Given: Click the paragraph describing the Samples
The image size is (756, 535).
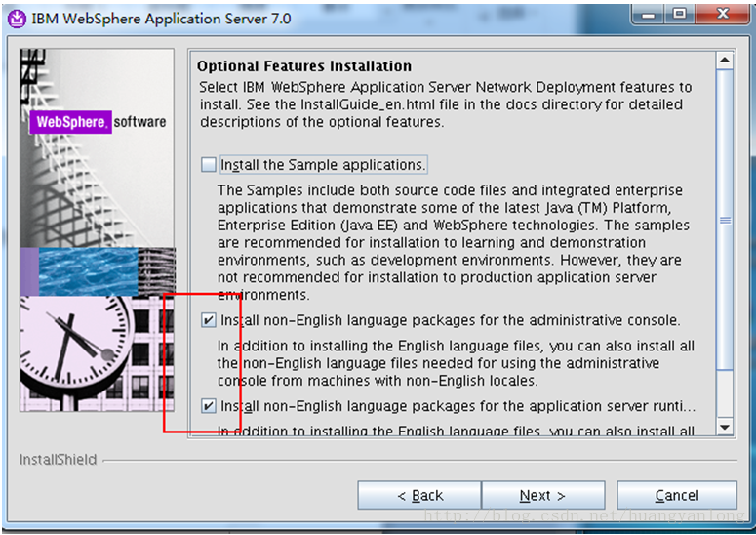Looking at the screenshot, I should 454,242.
